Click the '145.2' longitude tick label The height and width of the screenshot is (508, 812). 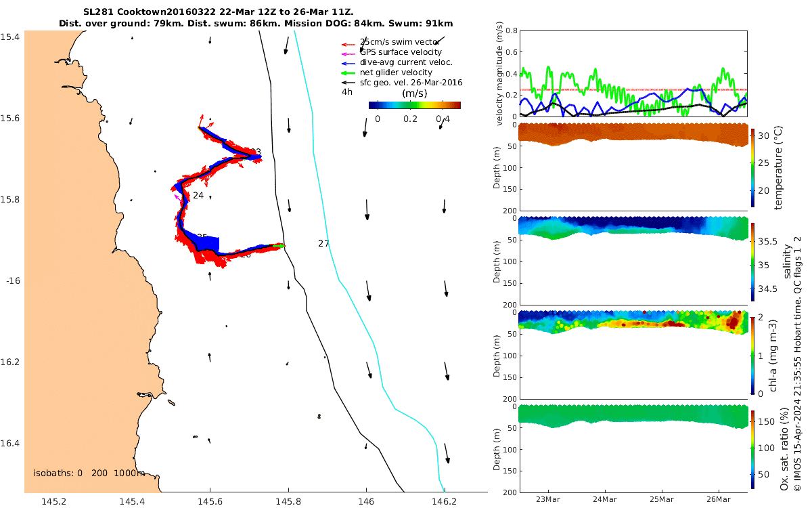click(53, 501)
